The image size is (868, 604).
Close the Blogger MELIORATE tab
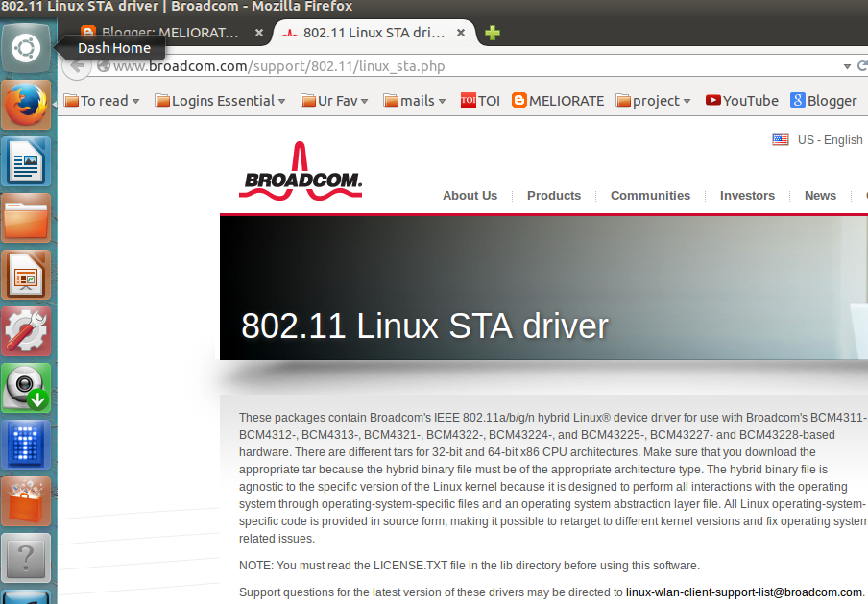[258, 33]
